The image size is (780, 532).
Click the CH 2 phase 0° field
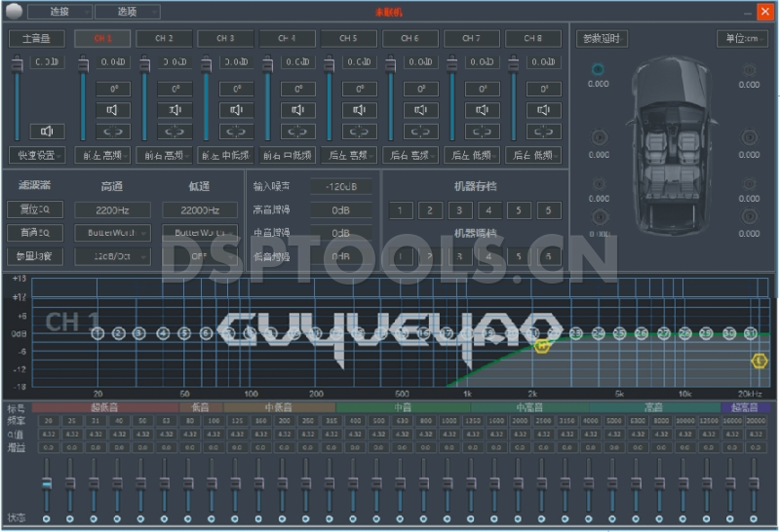(x=175, y=89)
